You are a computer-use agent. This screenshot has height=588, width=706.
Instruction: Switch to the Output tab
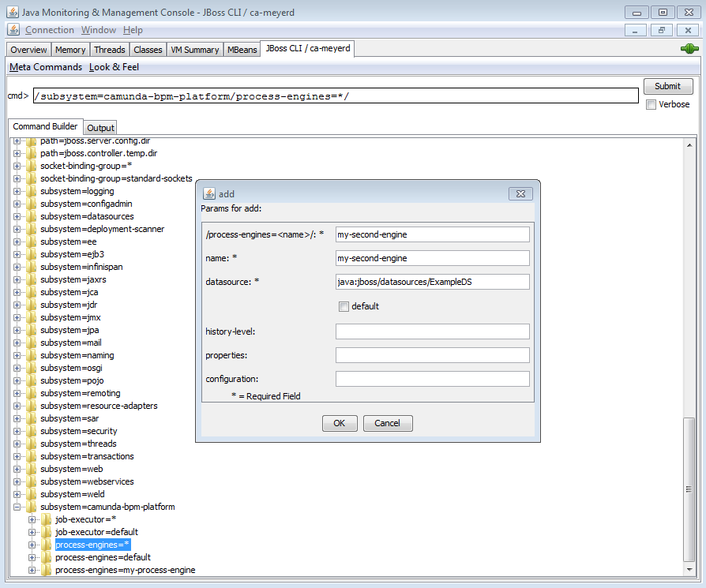pos(100,128)
